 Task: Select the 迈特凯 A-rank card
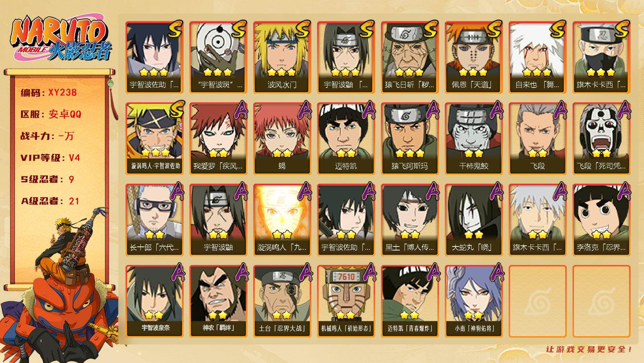pyautogui.click(x=346, y=138)
